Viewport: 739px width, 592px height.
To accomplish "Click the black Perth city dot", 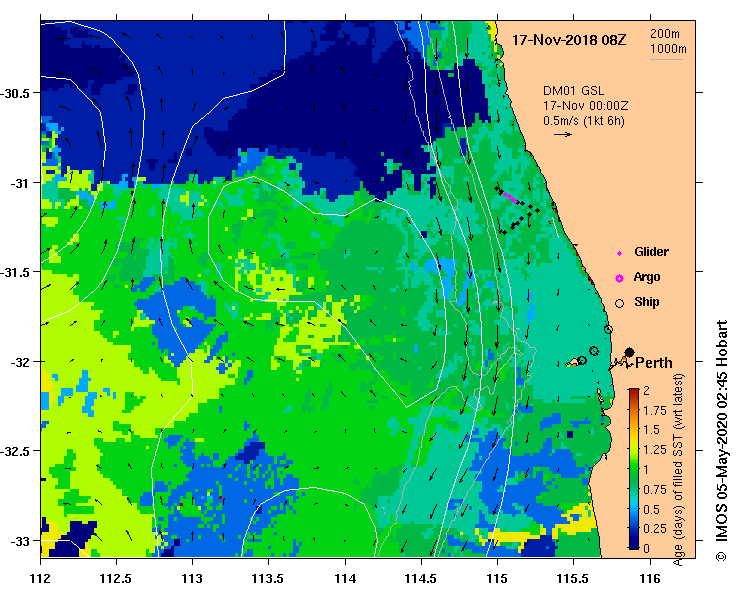I will click(629, 352).
